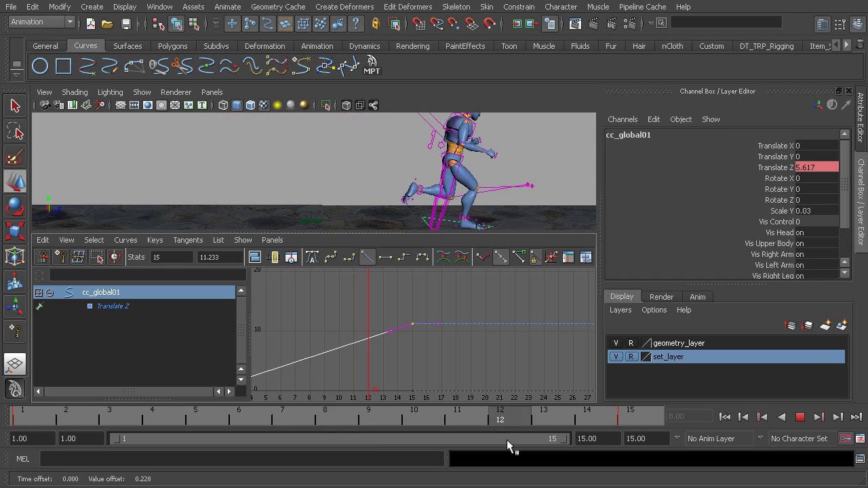Toggle the viewport Select Camera icon

click(x=44, y=105)
